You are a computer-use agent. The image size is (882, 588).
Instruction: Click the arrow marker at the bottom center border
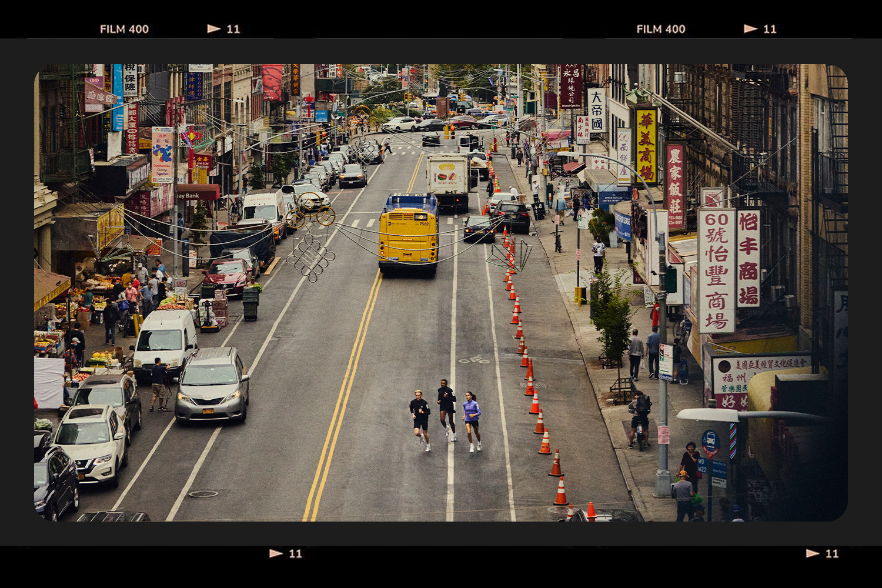pos(276,553)
